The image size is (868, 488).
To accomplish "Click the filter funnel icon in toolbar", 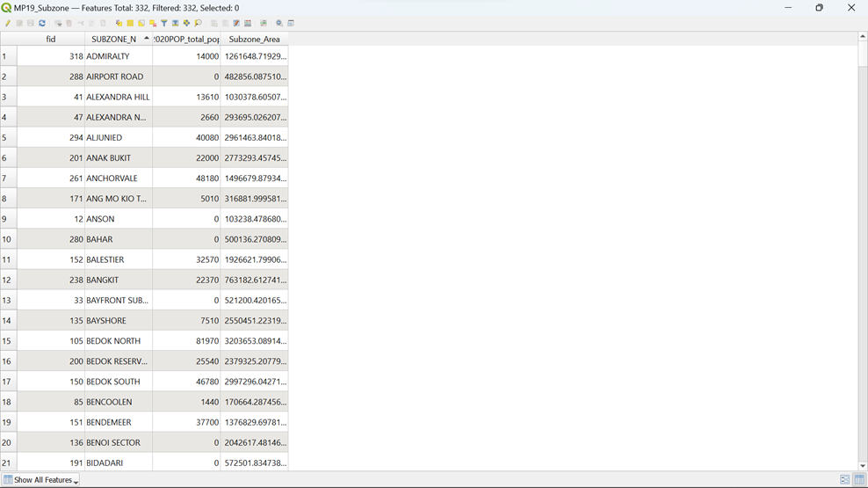I will [x=164, y=24].
